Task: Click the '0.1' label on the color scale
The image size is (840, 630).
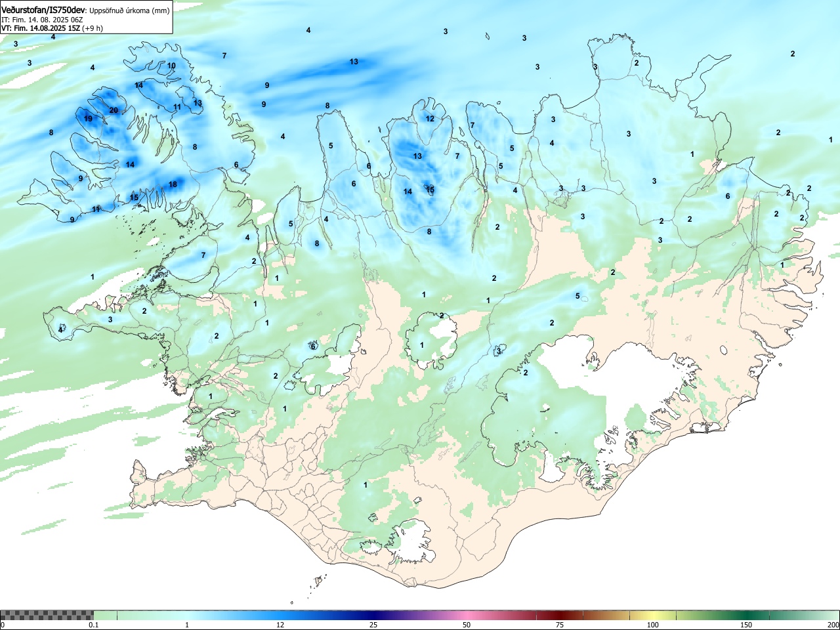Action: 94,625
